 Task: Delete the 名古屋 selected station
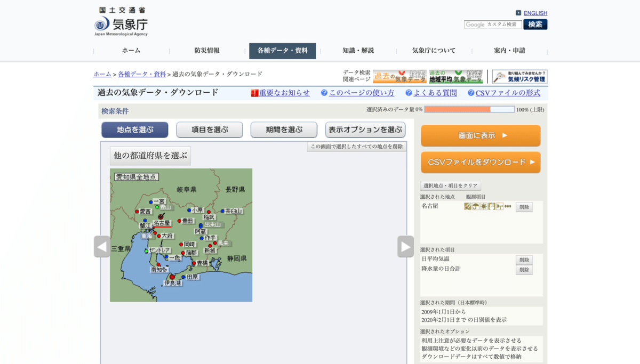coord(524,207)
